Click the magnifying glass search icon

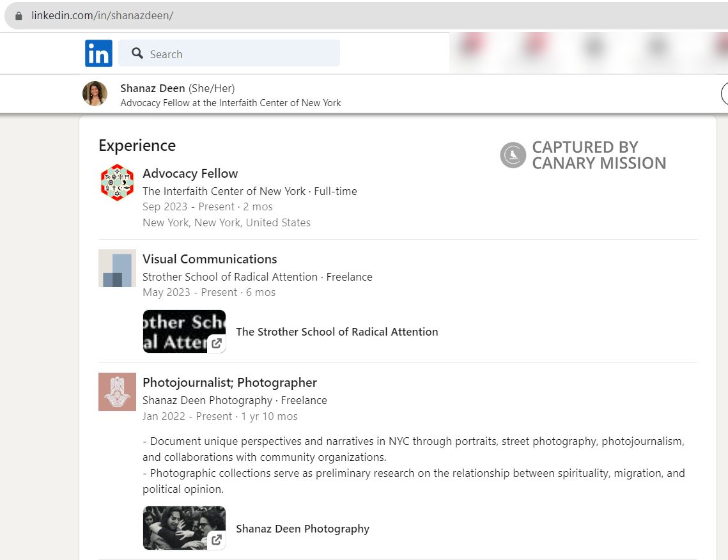pos(137,54)
